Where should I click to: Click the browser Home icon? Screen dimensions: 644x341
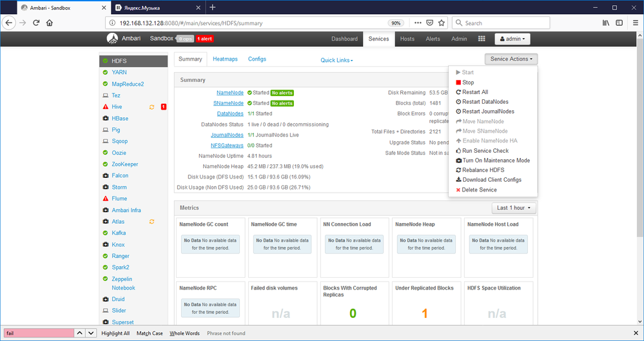point(50,23)
